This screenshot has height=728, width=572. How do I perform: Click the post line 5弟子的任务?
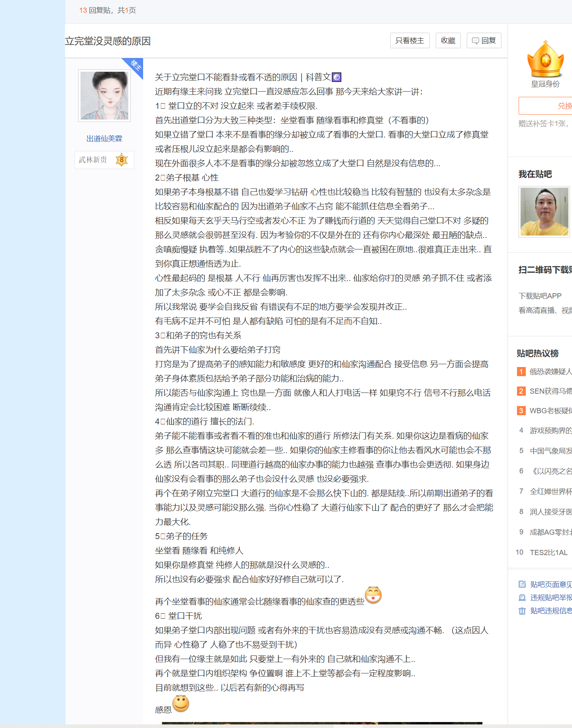click(x=181, y=536)
